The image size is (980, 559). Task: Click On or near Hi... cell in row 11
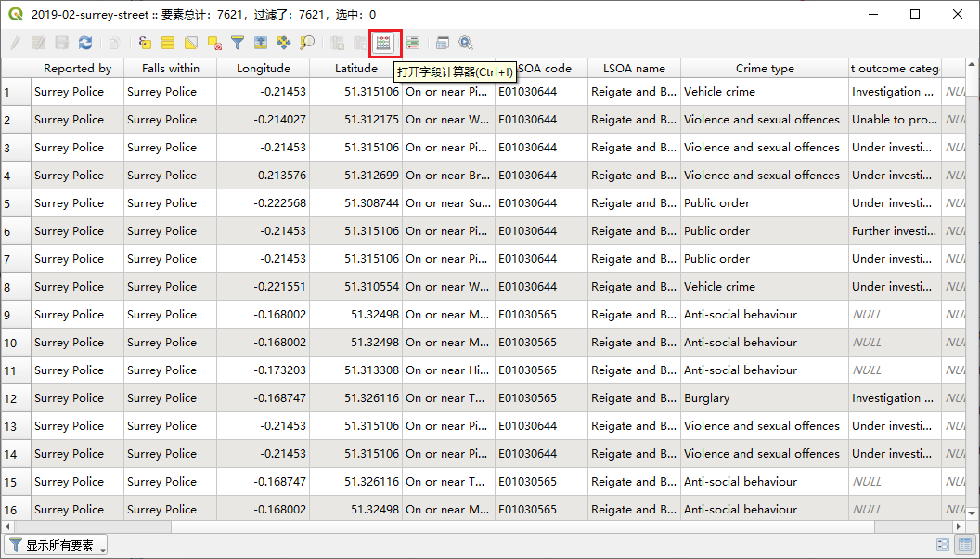pyautogui.click(x=449, y=370)
